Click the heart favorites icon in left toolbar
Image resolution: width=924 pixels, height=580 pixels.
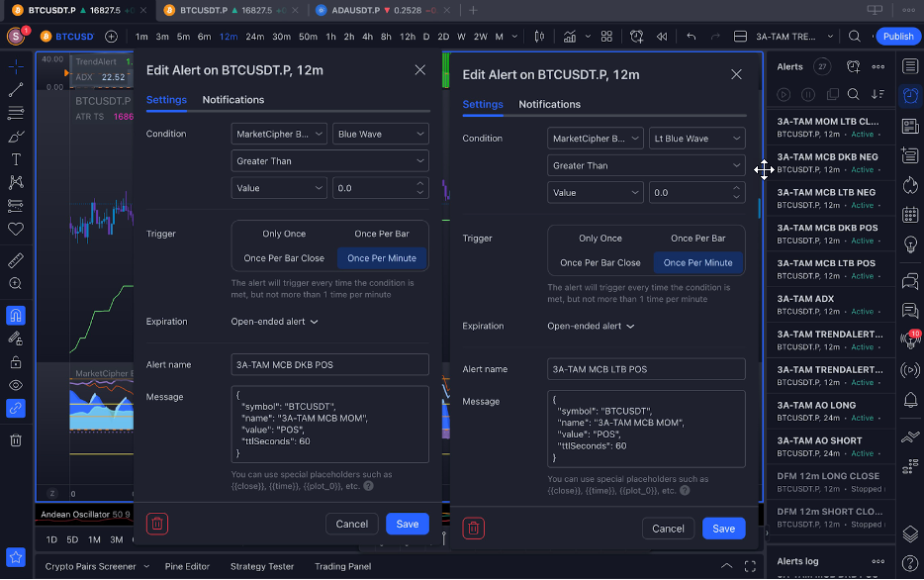pyautogui.click(x=16, y=229)
